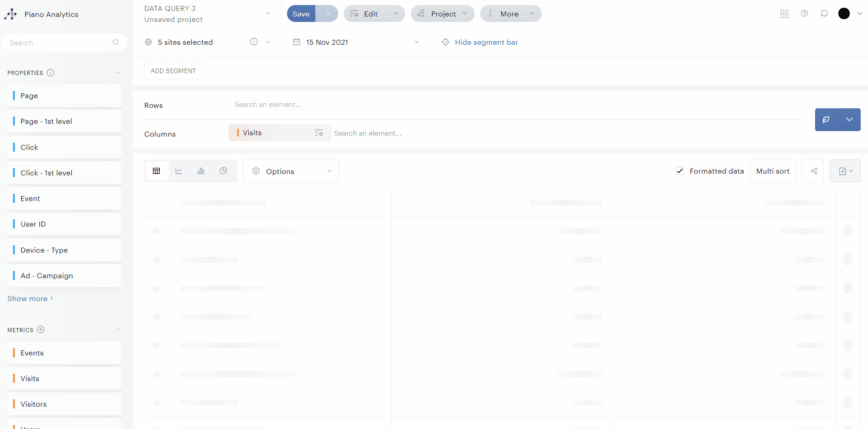Click the ADD SEGMENT button
Viewport: 868px width, 429px height.
click(x=173, y=71)
